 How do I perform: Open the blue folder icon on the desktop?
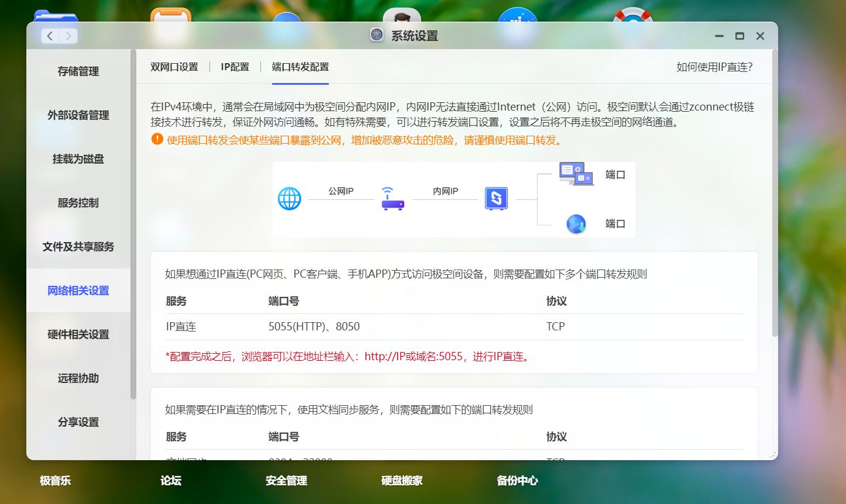[x=56, y=15]
